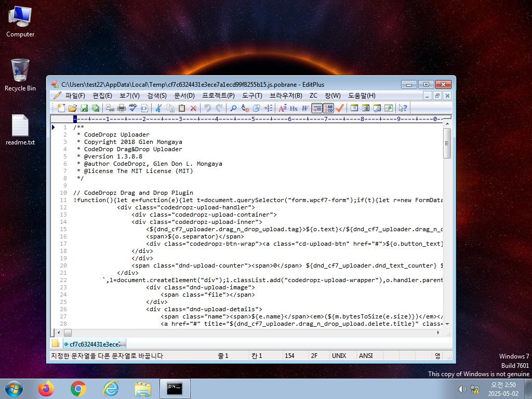This screenshot has width=532, height=399.
Task: Click the ANSI encoding status cell
Action: (366, 355)
